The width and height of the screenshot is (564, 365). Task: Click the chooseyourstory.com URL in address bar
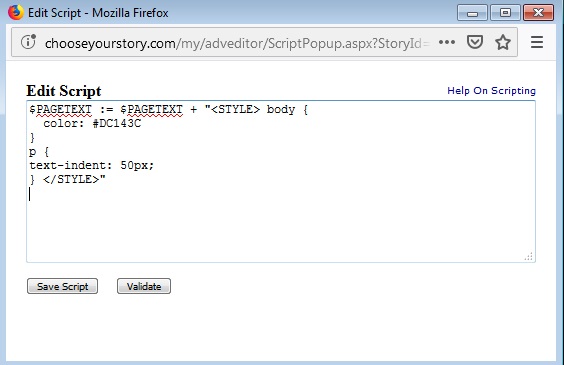pyautogui.click(x=237, y=43)
